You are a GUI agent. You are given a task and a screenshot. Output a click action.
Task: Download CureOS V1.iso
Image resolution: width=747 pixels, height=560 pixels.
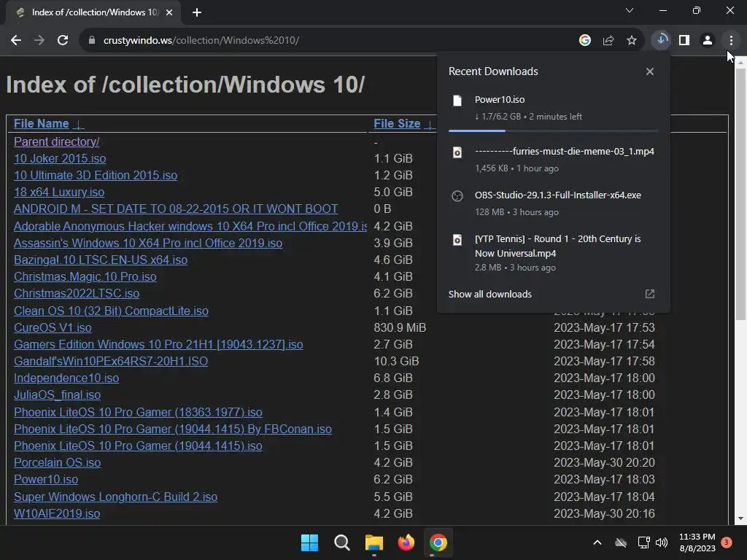pos(53,327)
